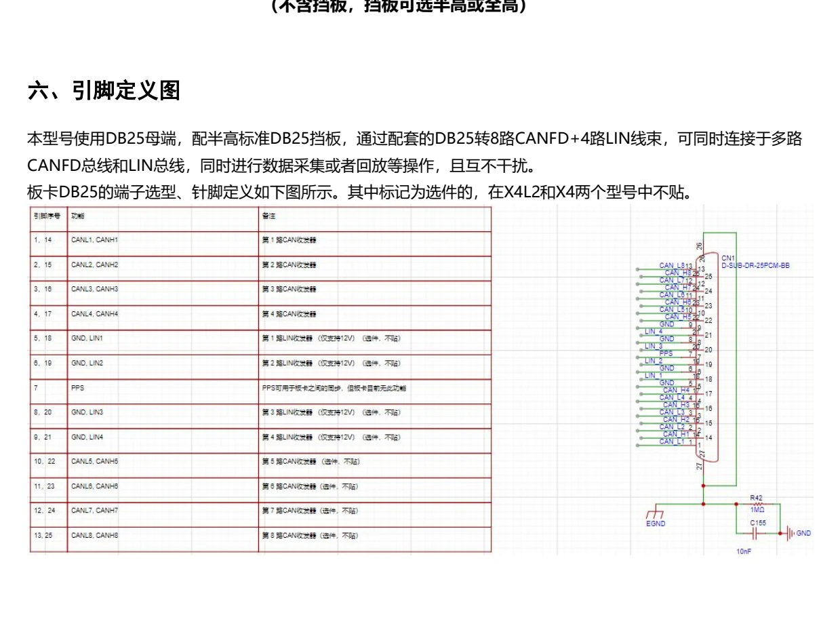Click net label "CAN_L8" in schematic
The height and width of the screenshot is (630, 840).
672,265
